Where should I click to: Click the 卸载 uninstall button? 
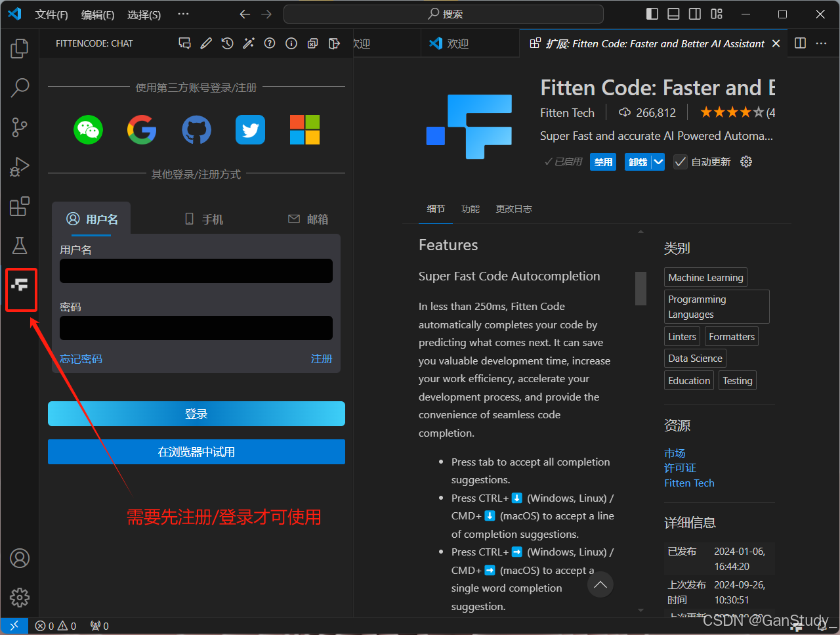pyautogui.click(x=638, y=162)
